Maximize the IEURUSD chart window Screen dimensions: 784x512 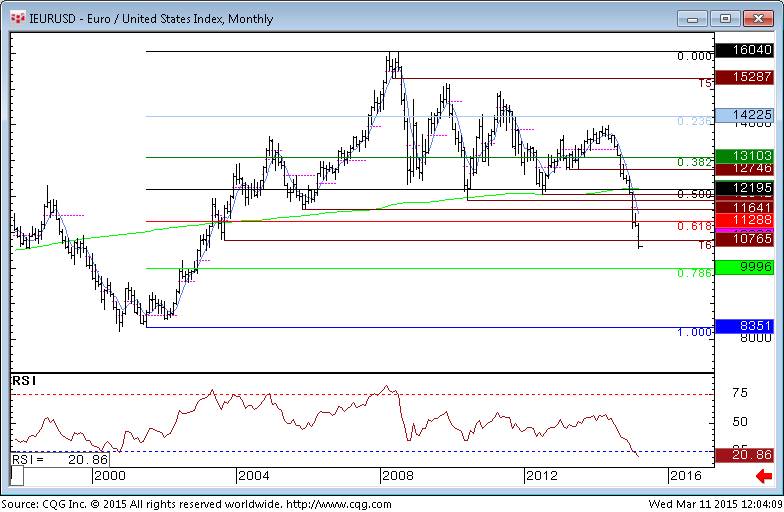click(725, 18)
